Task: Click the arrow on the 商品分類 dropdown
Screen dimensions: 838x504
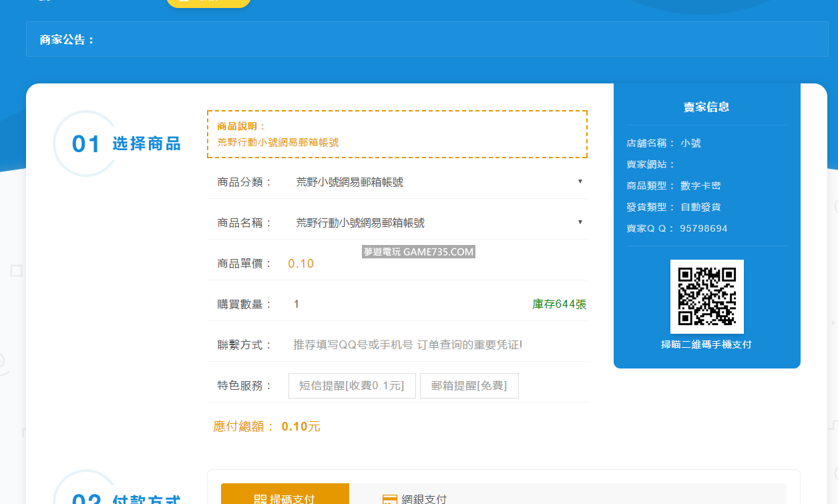Action: 580,182
